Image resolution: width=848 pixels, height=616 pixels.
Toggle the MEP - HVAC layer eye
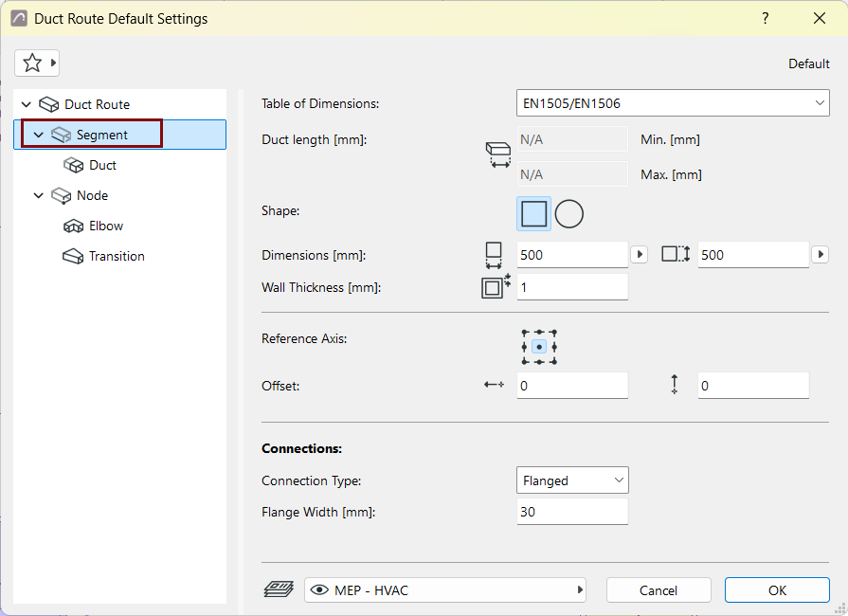click(319, 590)
